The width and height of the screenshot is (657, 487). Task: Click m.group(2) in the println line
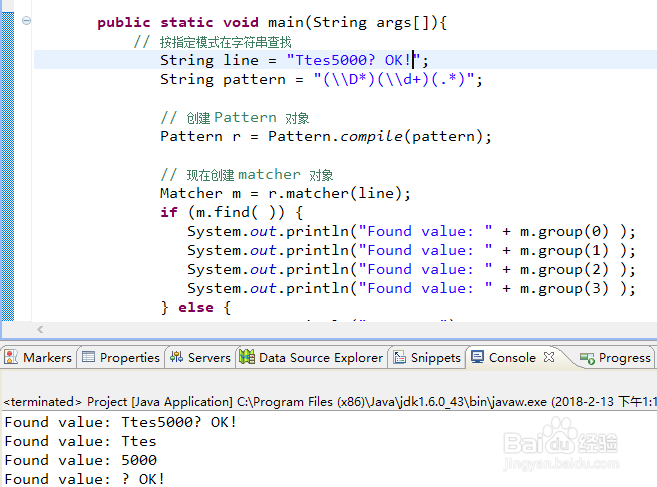click(564, 269)
